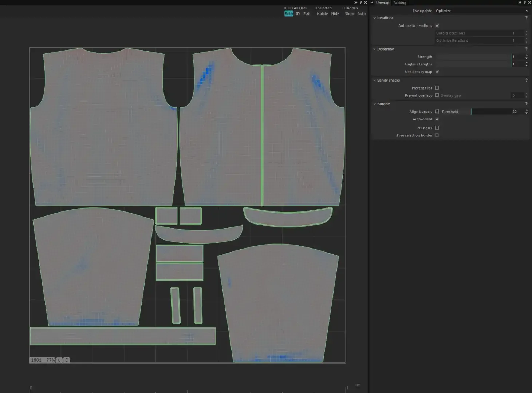
Task: Select the long horizontal strip UV island
Action: (123, 336)
